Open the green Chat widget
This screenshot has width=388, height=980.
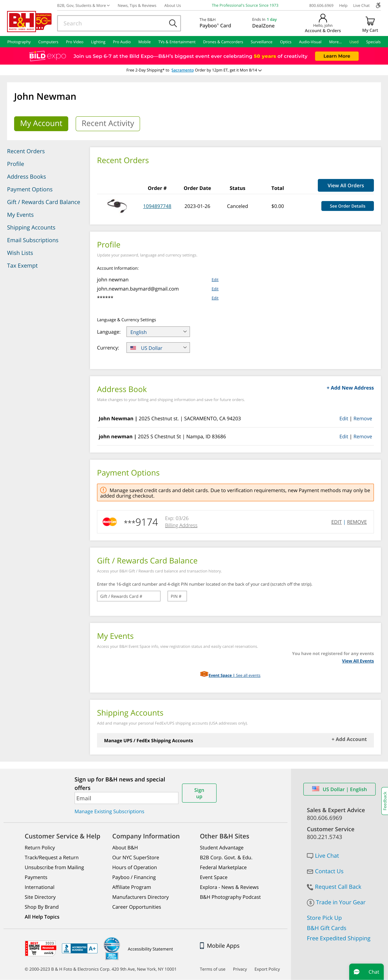[366, 972]
